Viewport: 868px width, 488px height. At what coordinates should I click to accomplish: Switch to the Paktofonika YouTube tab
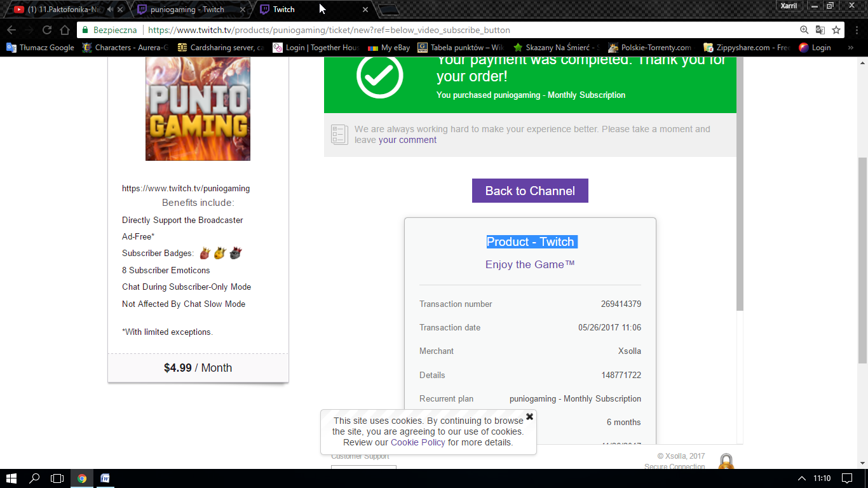click(67, 10)
